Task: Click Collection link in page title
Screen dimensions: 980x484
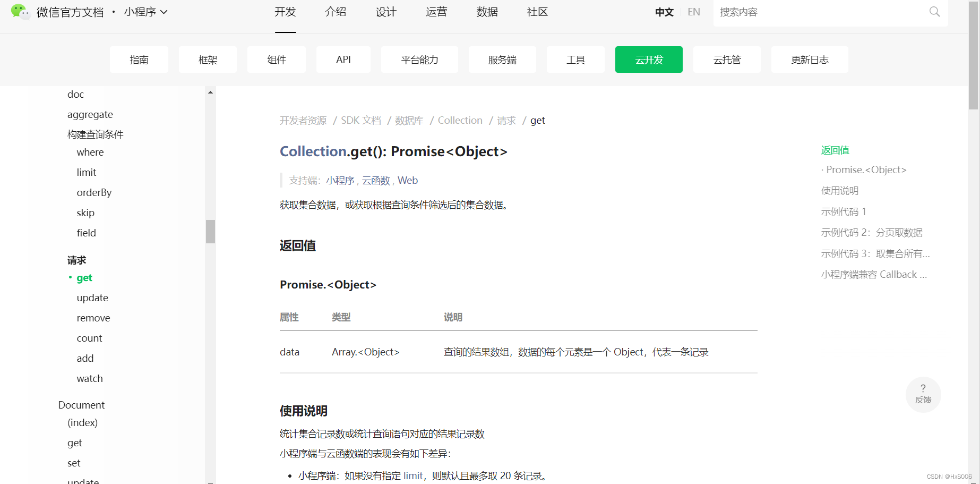Action: 313,151
